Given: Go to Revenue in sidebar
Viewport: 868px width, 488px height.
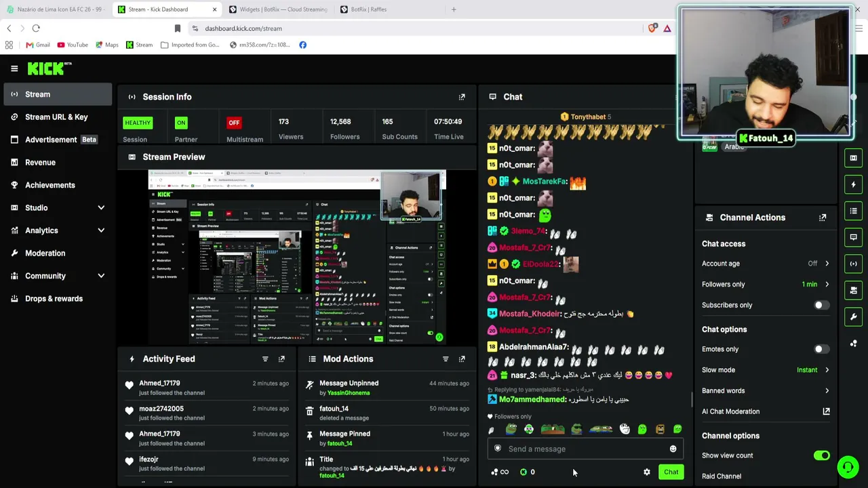Looking at the screenshot, I should [58, 163].
